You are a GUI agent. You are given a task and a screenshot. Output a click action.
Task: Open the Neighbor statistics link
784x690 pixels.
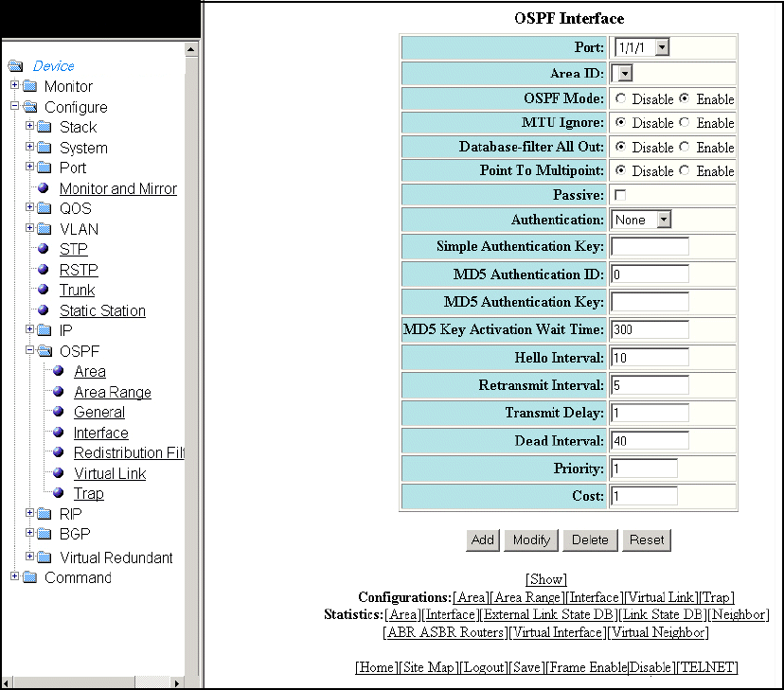(x=739, y=614)
